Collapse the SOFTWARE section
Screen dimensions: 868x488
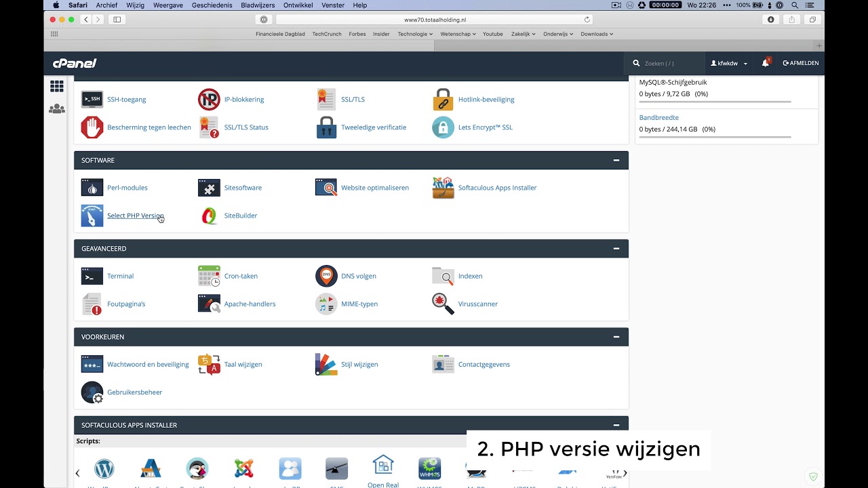[x=616, y=160]
